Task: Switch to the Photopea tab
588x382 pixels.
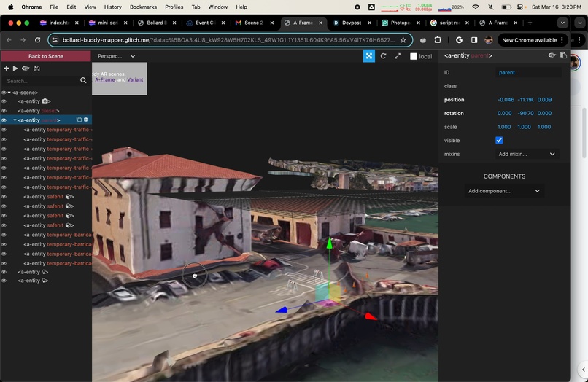Action: pos(400,23)
